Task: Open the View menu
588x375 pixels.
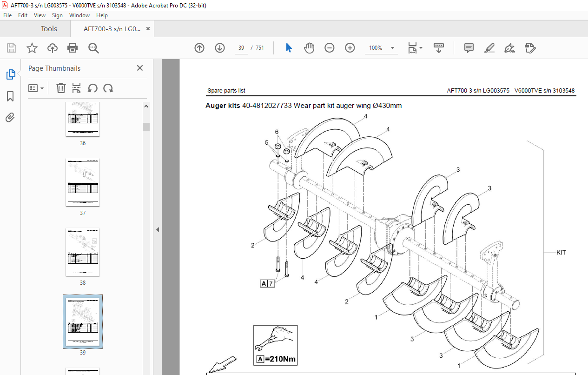Action: coord(40,15)
